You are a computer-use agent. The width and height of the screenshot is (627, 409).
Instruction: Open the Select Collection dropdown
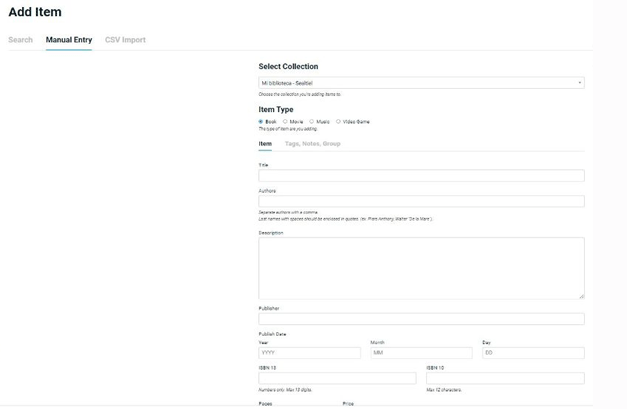point(420,83)
